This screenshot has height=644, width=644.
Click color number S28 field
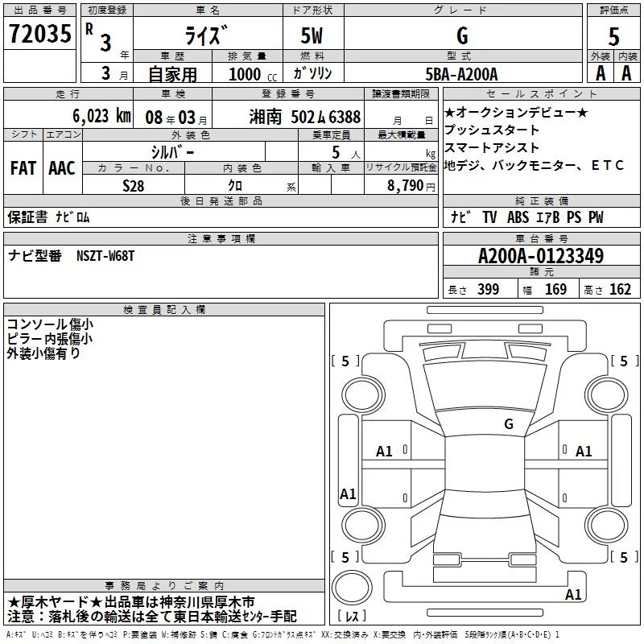pos(134,186)
